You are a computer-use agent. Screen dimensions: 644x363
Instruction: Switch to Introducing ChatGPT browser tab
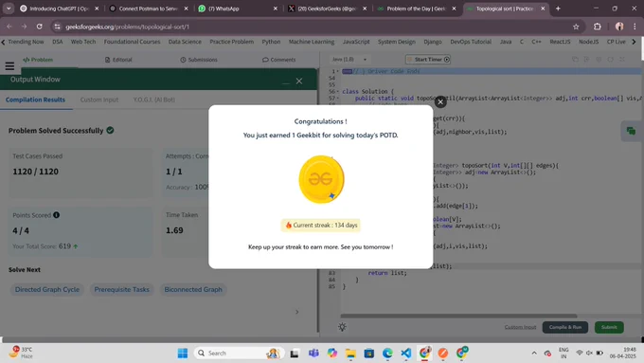coord(59,9)
